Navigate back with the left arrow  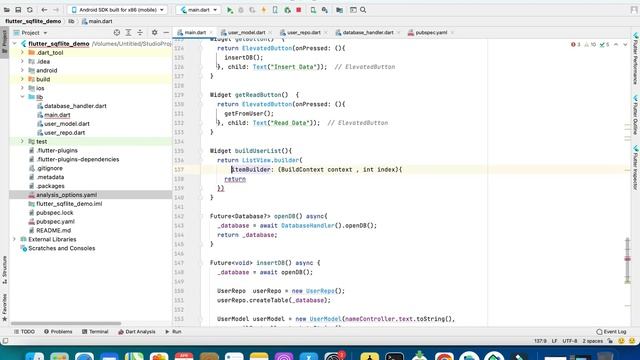pyautogui.click(x=44, y=10)
